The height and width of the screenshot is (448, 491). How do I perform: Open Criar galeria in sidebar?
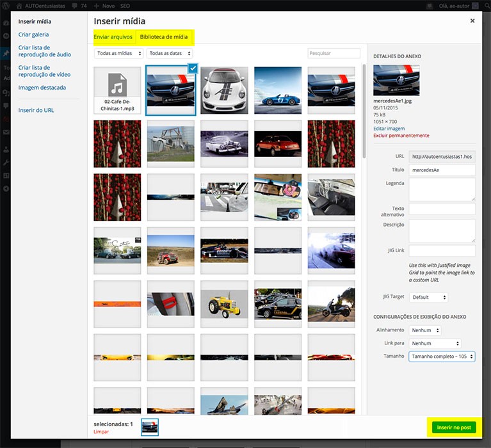click(33, 35)
